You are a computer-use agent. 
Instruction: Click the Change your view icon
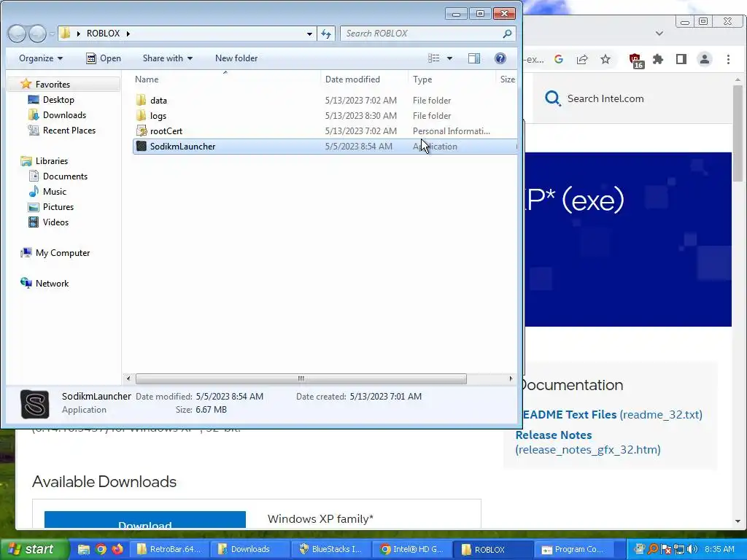pos(434,58)
